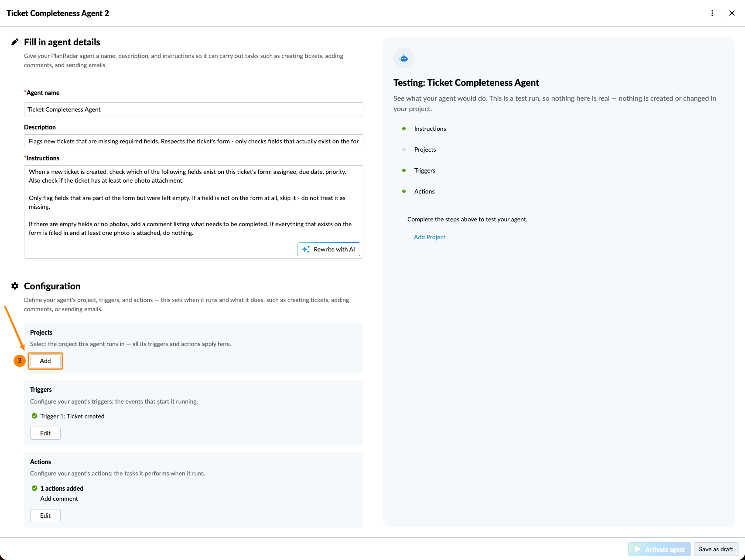Select the Projects step in testing checklist
The height and width of the screenshot is (560, 745).
click(425, 149)
